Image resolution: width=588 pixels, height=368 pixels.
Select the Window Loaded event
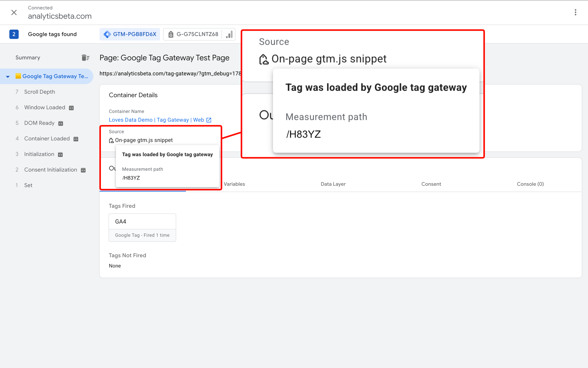(x=45, y=107)
